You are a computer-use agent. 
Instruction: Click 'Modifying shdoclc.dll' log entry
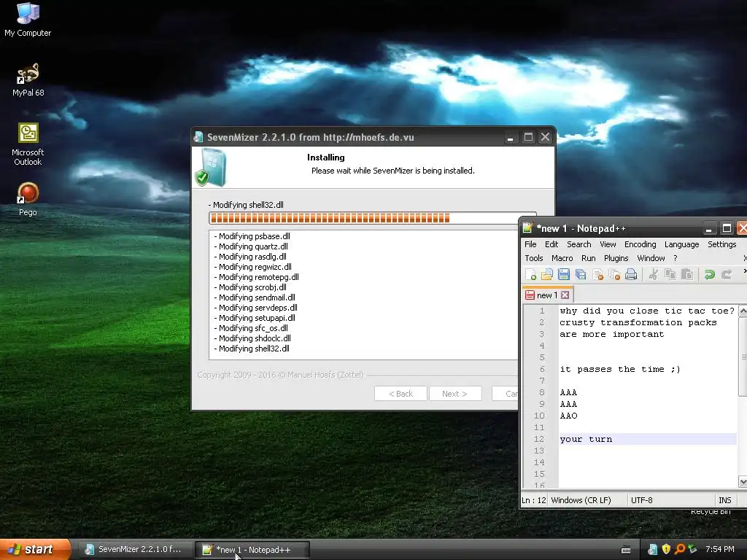click(252, 338)
